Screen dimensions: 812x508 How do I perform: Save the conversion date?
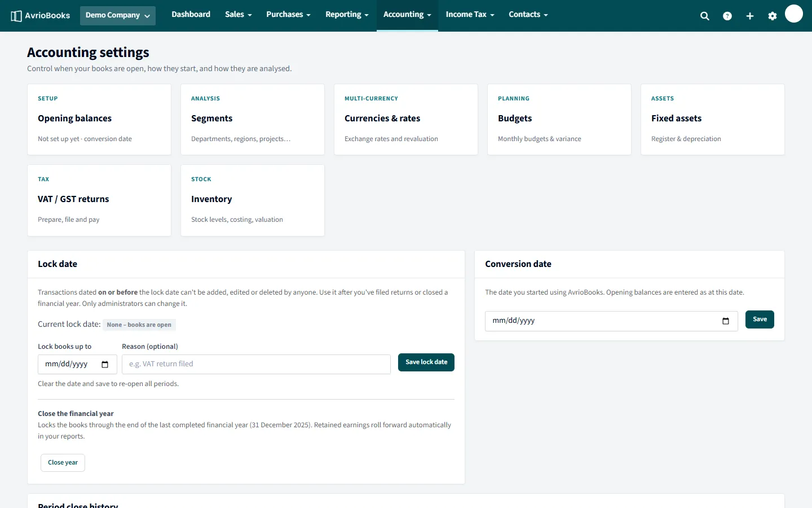[760, 319]
